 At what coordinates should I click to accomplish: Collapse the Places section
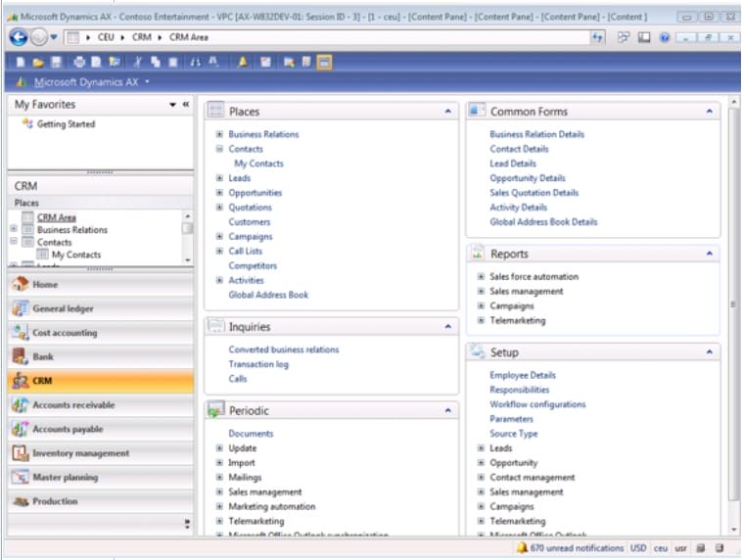pos(447,112)
